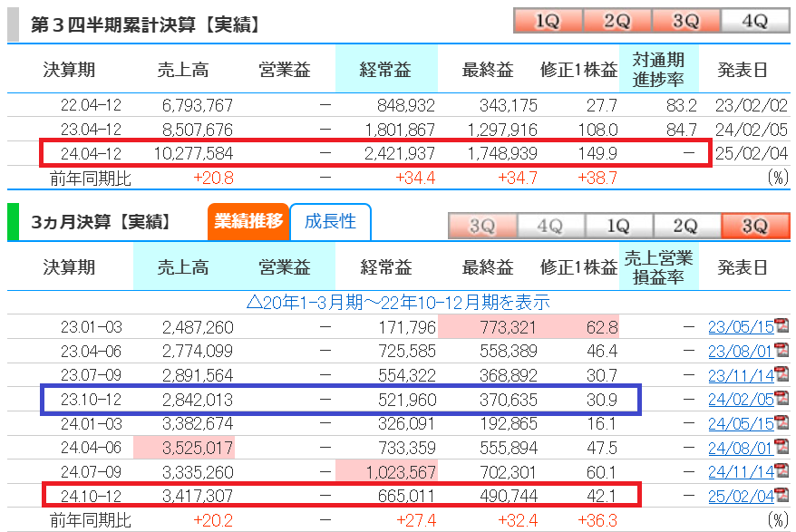Select period cell 22.04-12
The height and width of the screenshot is (532, 796).
pos(91,105)
